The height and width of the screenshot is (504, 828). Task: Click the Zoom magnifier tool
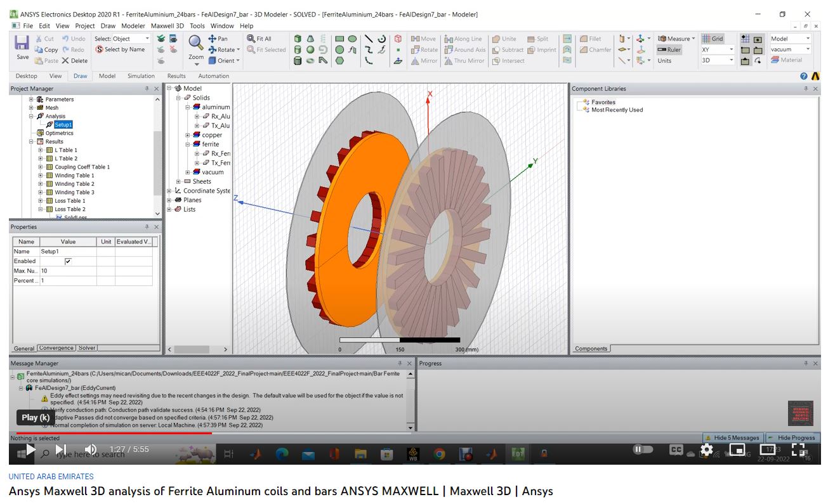[x=196, y=43]
